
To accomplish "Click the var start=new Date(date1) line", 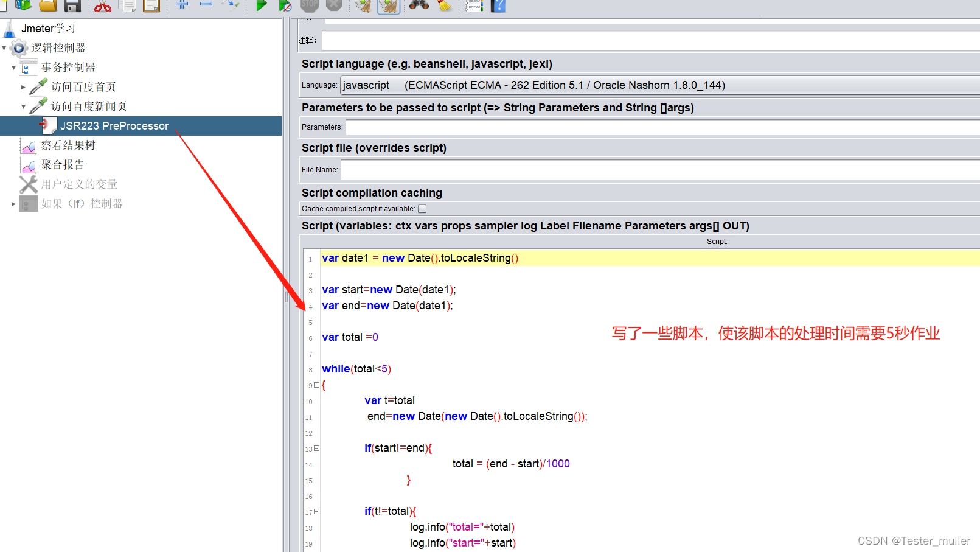I will click(389, 290).
